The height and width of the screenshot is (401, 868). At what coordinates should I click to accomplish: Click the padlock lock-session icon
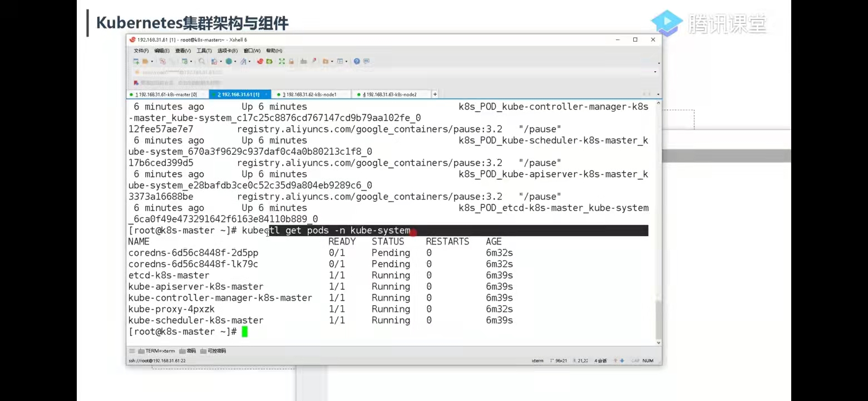pyautogui.click(x=291, y=61)
